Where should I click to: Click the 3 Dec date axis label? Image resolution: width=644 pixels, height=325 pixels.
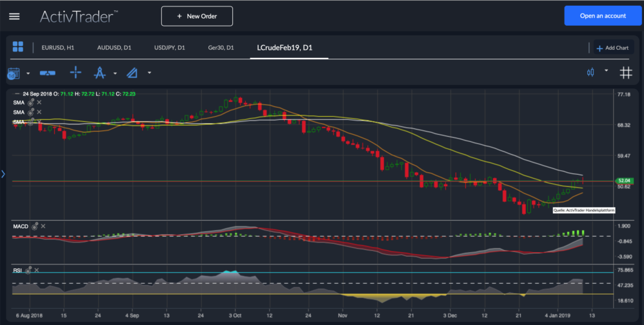(x=450, y=315)
